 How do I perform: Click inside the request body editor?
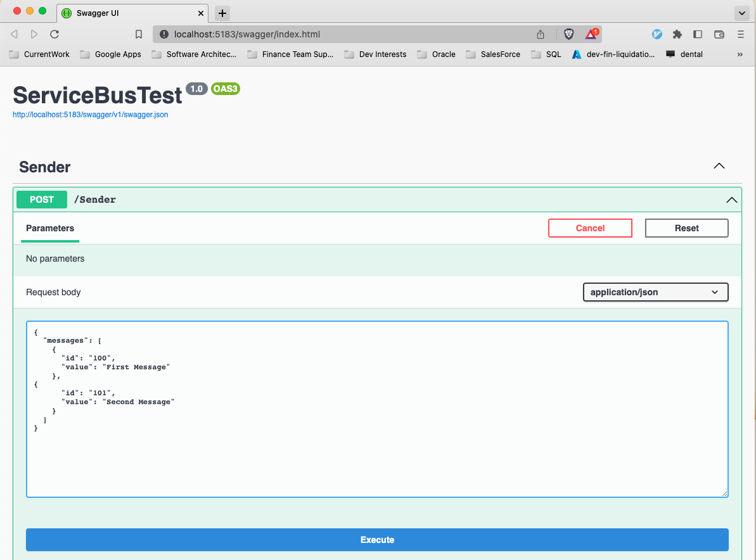(x=377, y=409)
